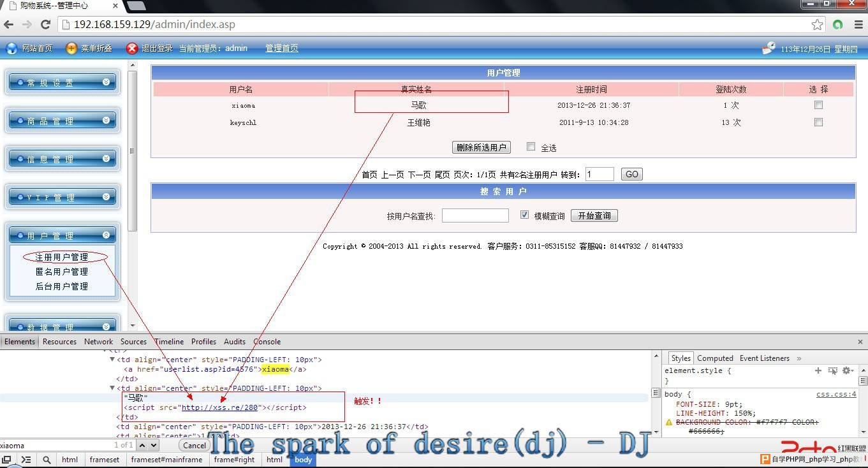Click the DevTools dock/undock icon
Screen dimensions: 868x468
[x=6, y=460]
